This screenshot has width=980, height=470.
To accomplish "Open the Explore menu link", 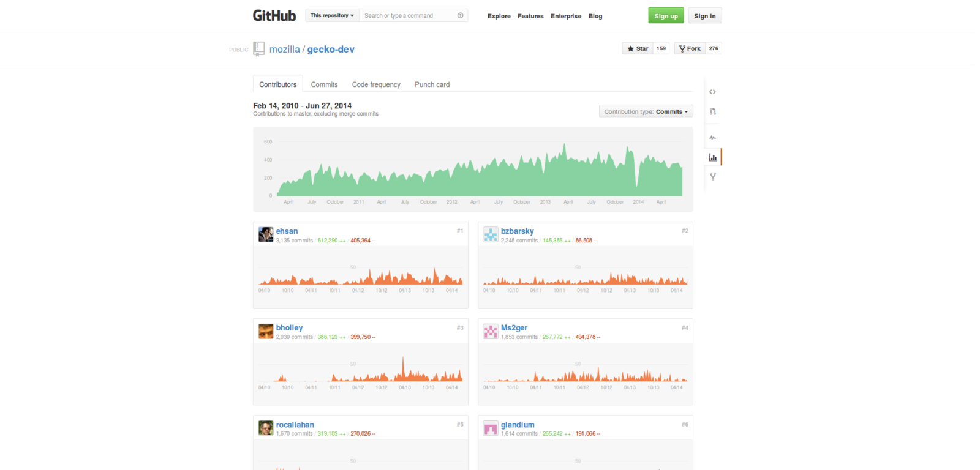I will [x=499, y=16].
